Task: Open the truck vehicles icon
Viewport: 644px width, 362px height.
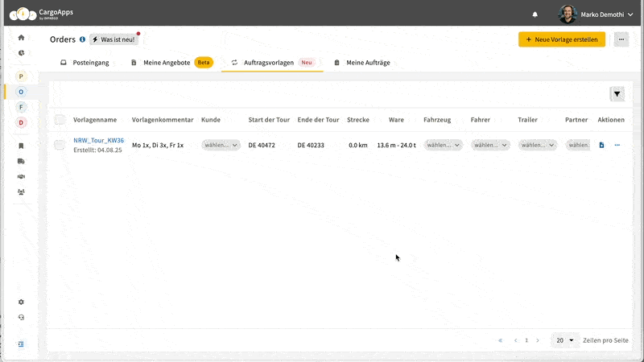Action: (x=22, y=162)
